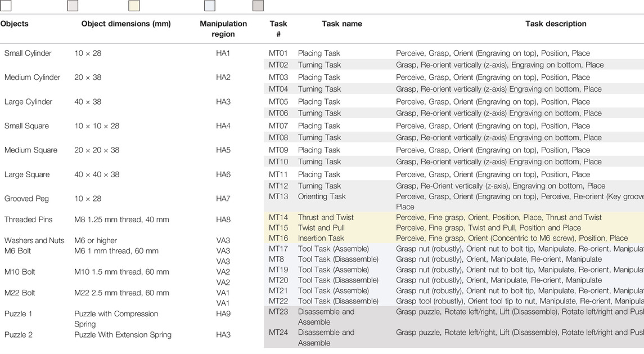This screenshot has height=354, width=644.
Task: Click manipulation region 'HA6'
Action: tap(223, 174)
